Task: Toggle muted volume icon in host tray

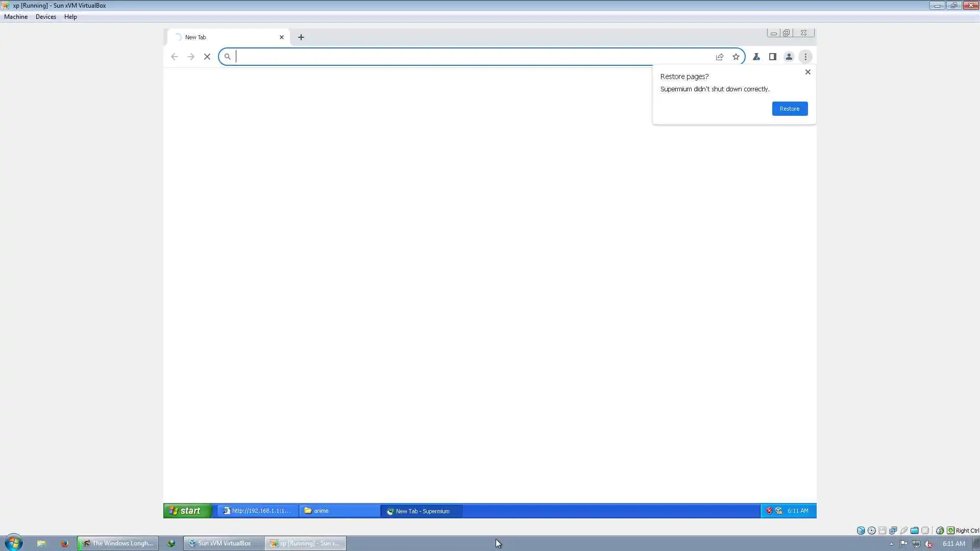Action: click(x=928, y=544)
